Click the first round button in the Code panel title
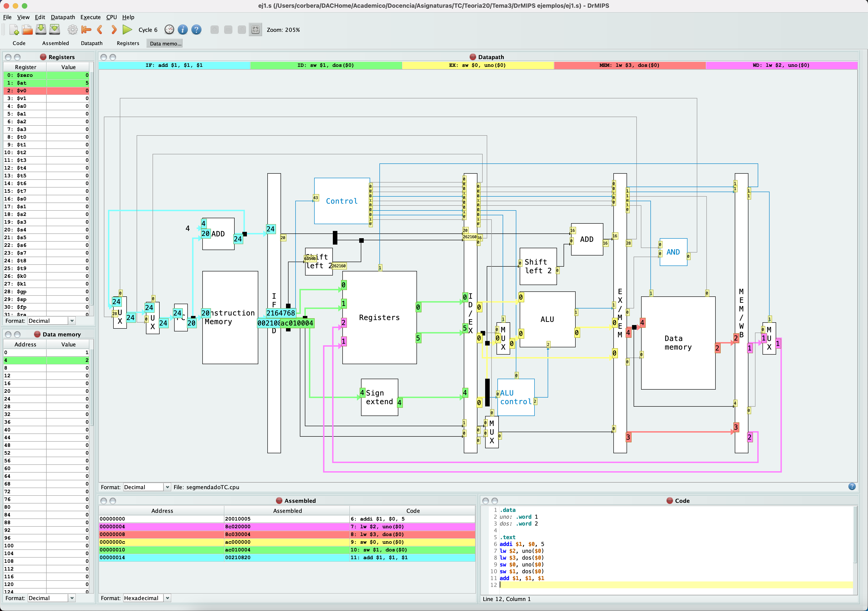The width and height of the screenshot is (868, 611). (x=485, y=501)
